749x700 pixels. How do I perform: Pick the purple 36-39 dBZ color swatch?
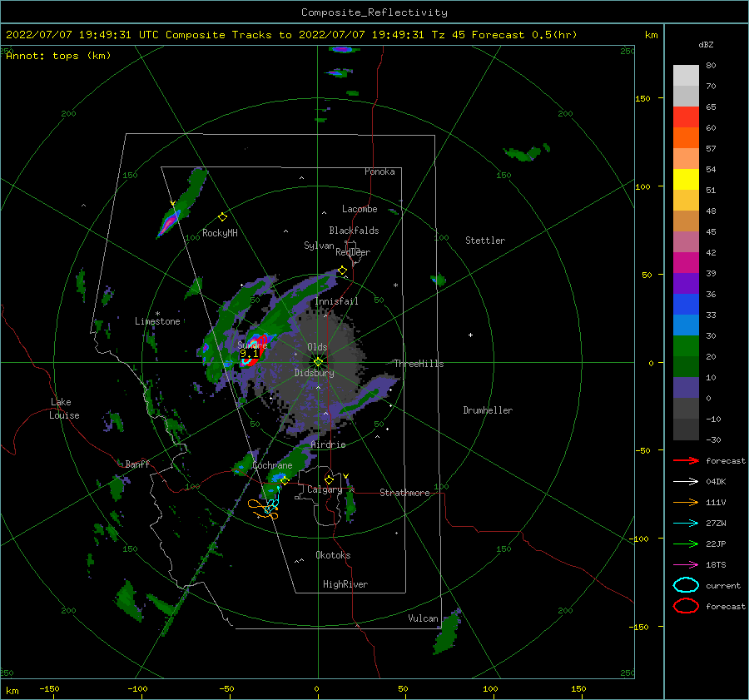[x=686, y=284]
